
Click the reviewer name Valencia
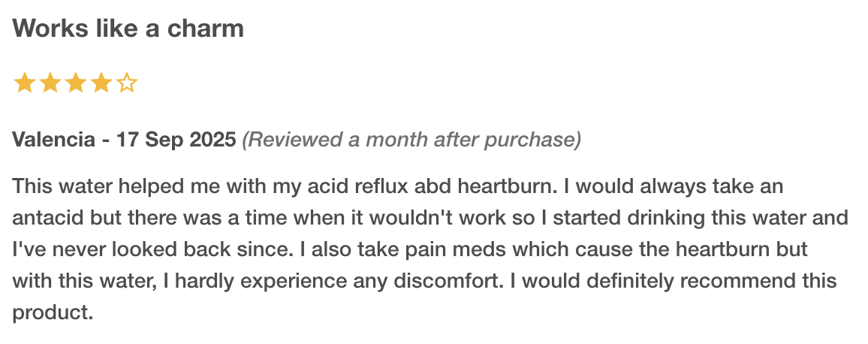coord(53,140)
